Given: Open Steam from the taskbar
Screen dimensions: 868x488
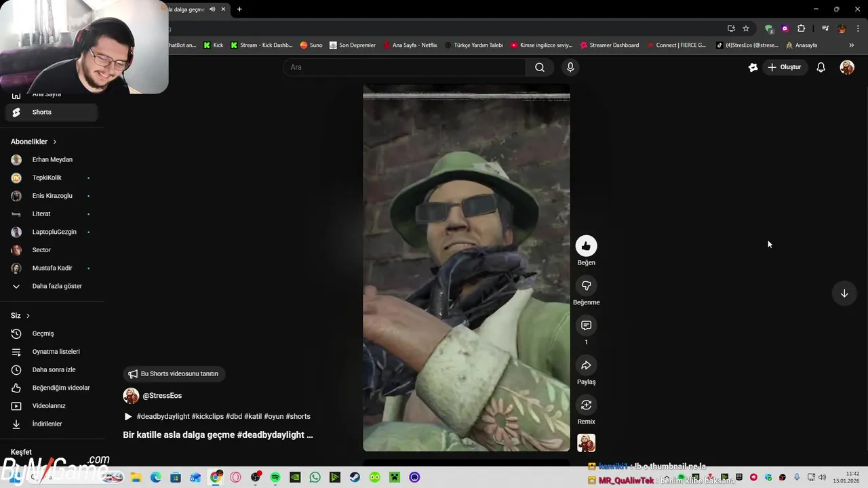Looking at the screenshot, I should tap(355, 478).
